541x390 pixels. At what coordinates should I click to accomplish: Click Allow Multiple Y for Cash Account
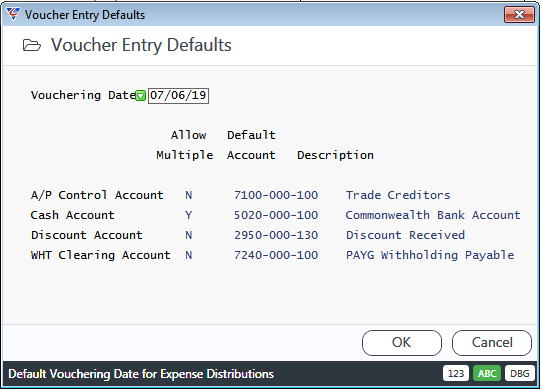(188, 215)
